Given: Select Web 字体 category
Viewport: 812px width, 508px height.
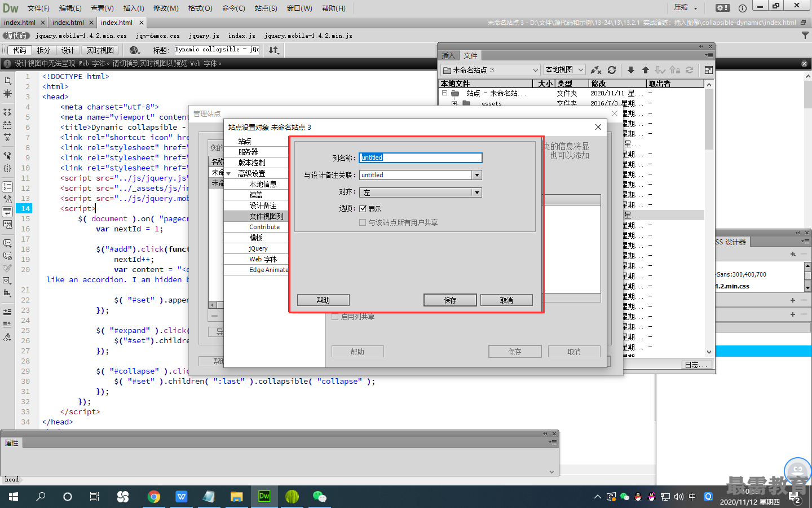Looking at the screenshot, I should pos(256,259).
